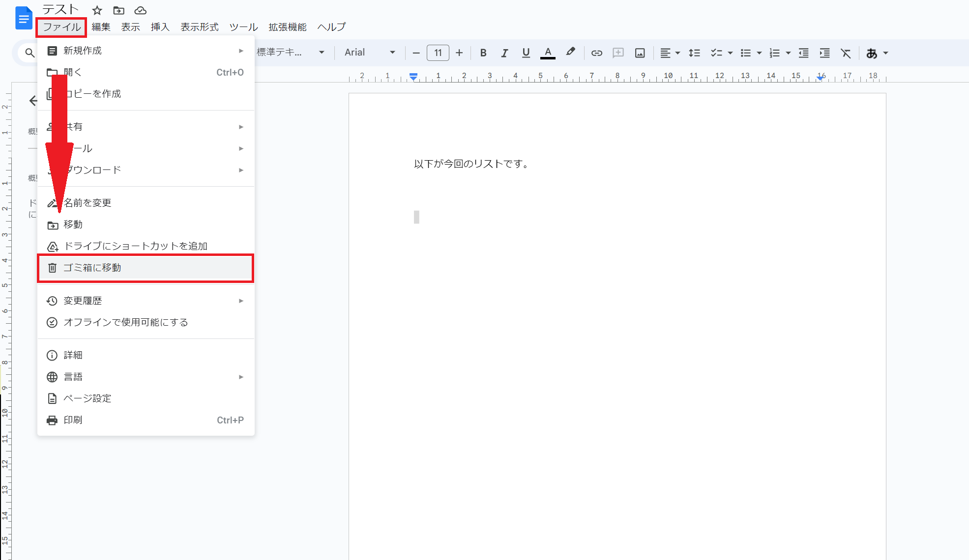The height and width of the screenshot is (560, 969).
Task: Click the back arrow in the outline panel
Action: pos(33,101)
